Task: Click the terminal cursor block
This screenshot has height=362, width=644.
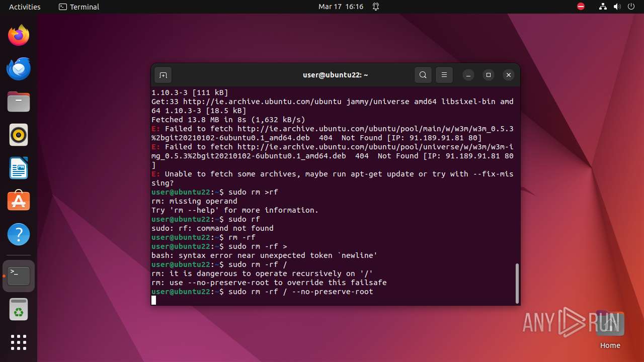Action: 154,300
